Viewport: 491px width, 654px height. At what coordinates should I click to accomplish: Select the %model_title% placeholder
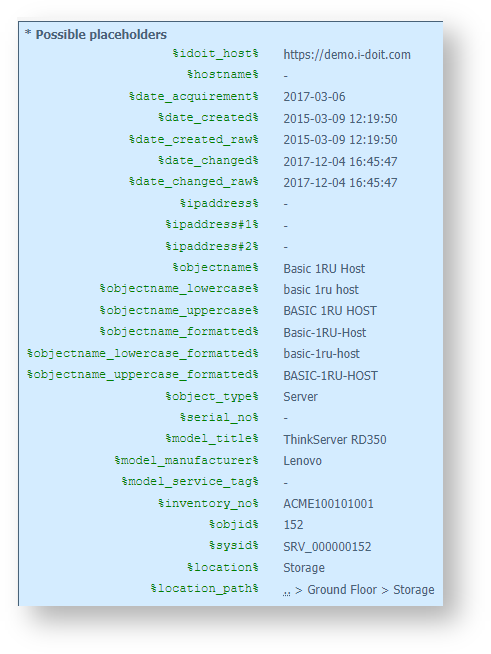(x=212, y=438)
